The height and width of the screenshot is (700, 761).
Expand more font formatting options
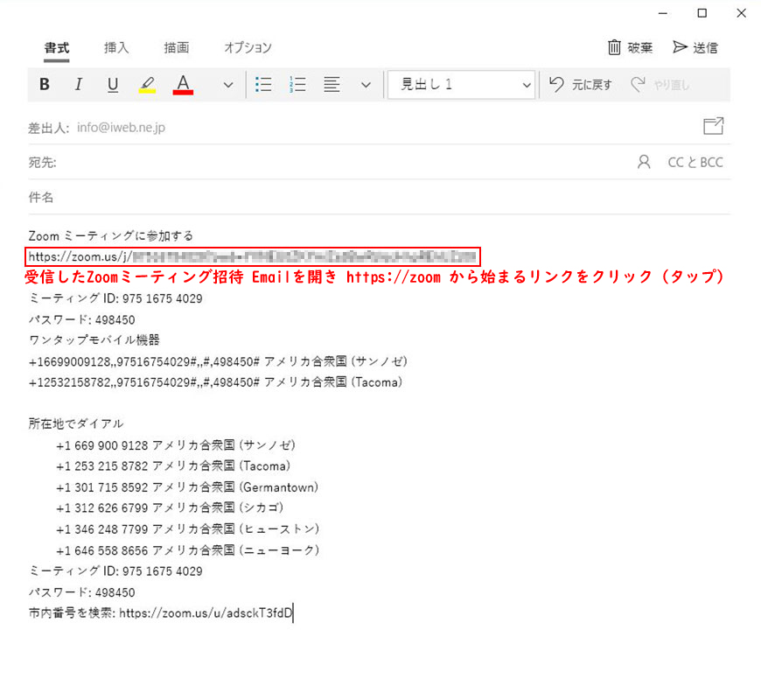pyautogui.click(x=228, y=85)
